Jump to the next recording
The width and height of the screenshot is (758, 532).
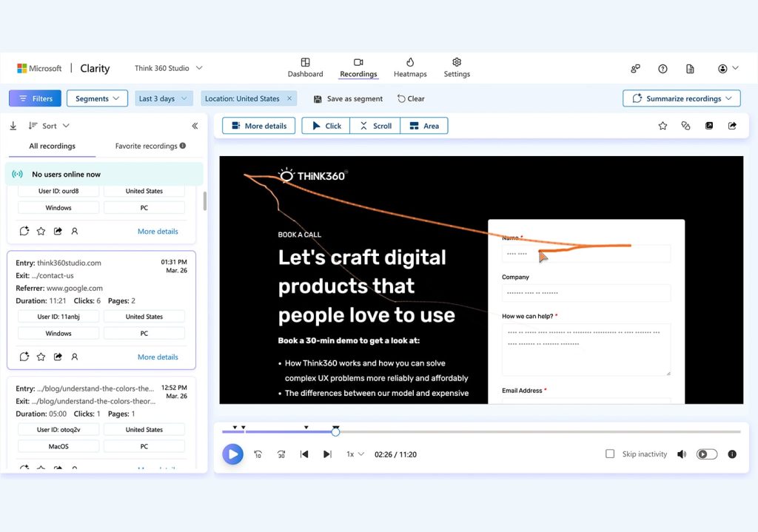[x=327, y=454]
